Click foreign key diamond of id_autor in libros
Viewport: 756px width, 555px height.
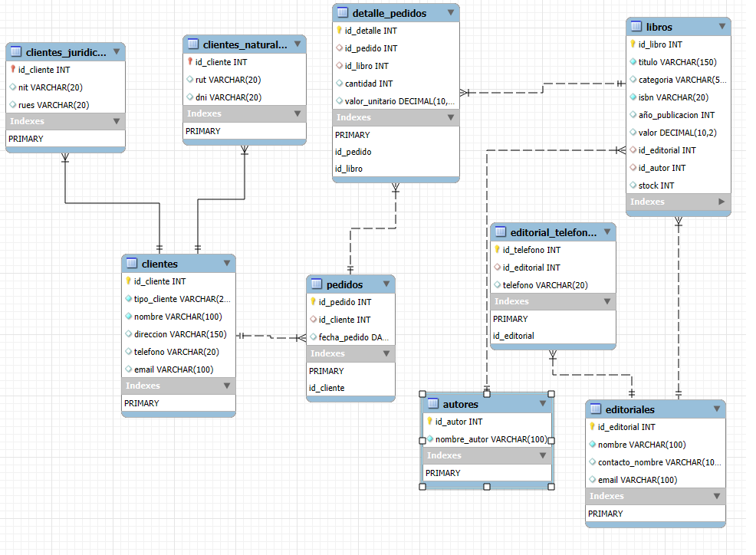click(x=633, y=168)
